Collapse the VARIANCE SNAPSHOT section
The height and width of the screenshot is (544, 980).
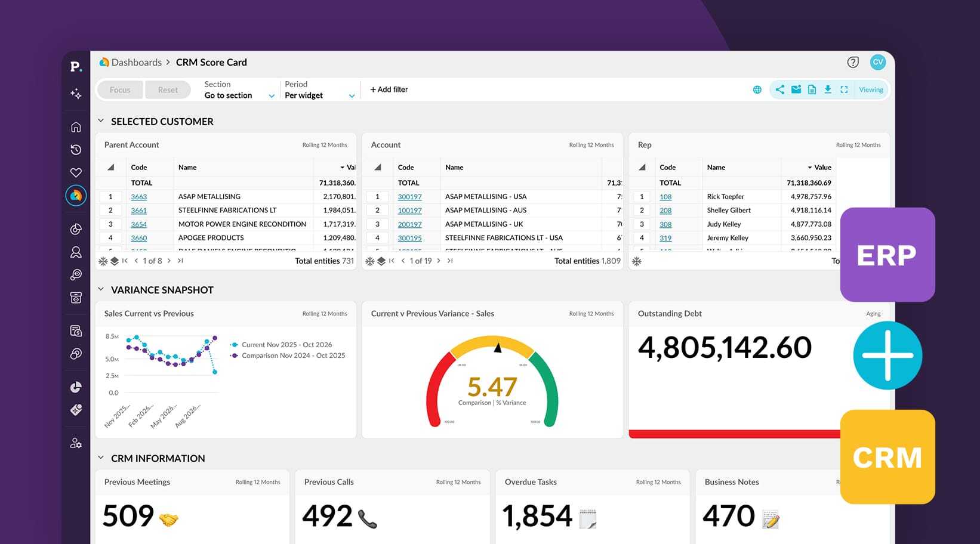pyautogui.click(x=101, y=289)
